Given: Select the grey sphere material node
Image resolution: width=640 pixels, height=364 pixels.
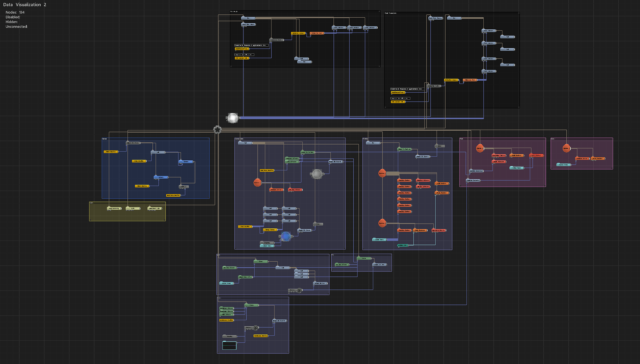Looking at the screenshot, I should click(317, 174).
